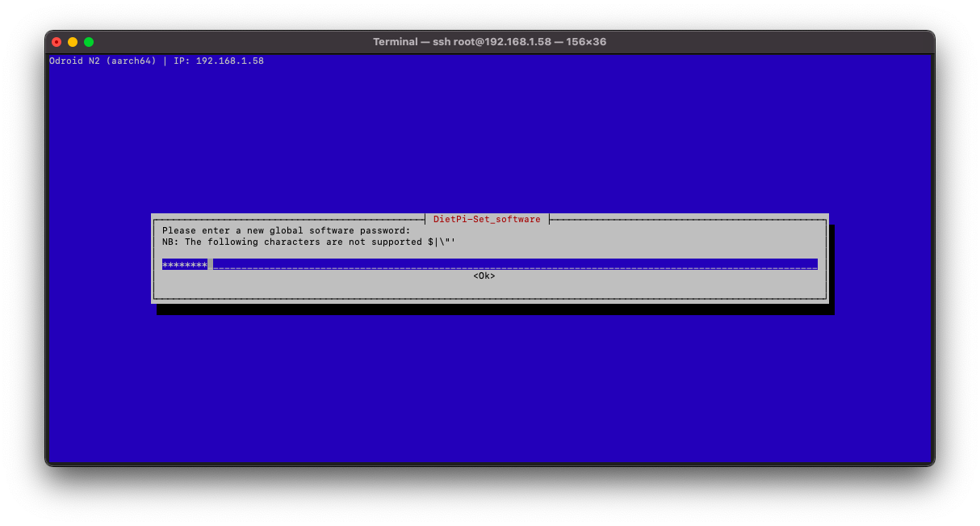Click the DietPi-Set_software dialog title
The width and height of the screenshot is (980, 526).
click(487, 219)
